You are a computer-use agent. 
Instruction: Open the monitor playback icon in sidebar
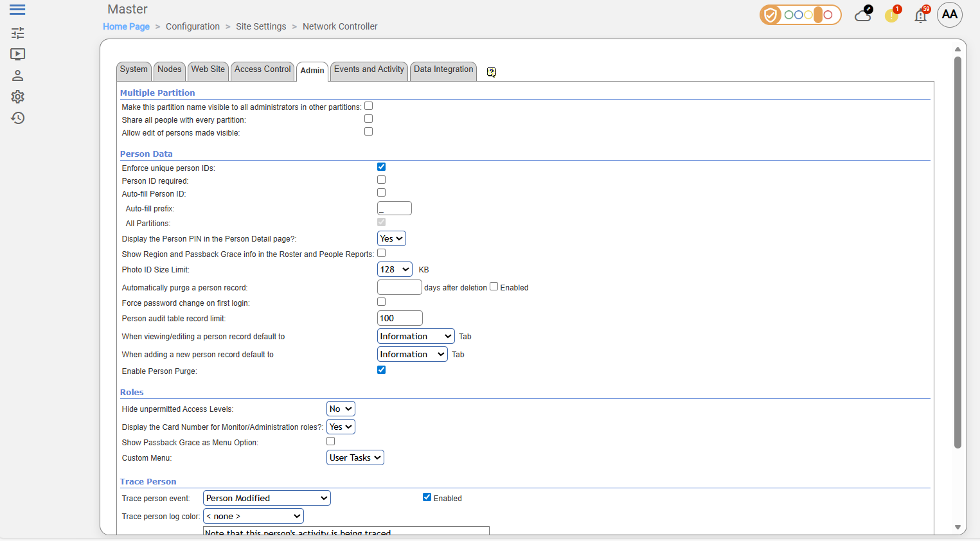tap(17, 55)
